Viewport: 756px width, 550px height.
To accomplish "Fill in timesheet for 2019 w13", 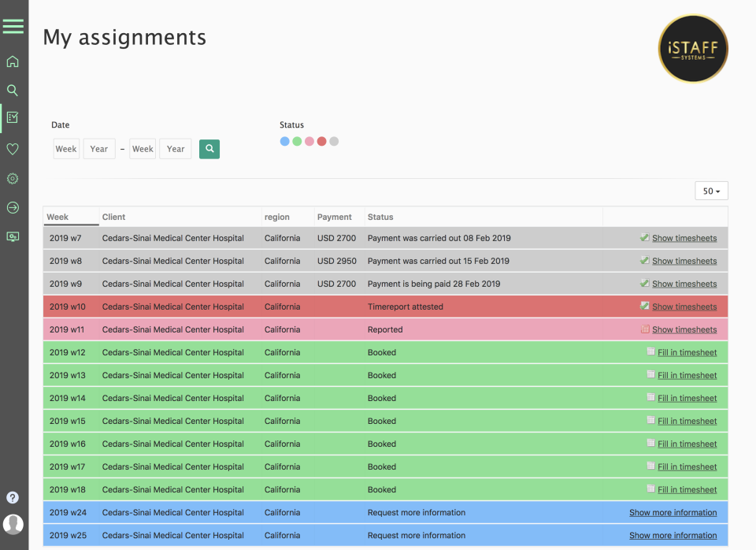I will (x=687, y=375).
